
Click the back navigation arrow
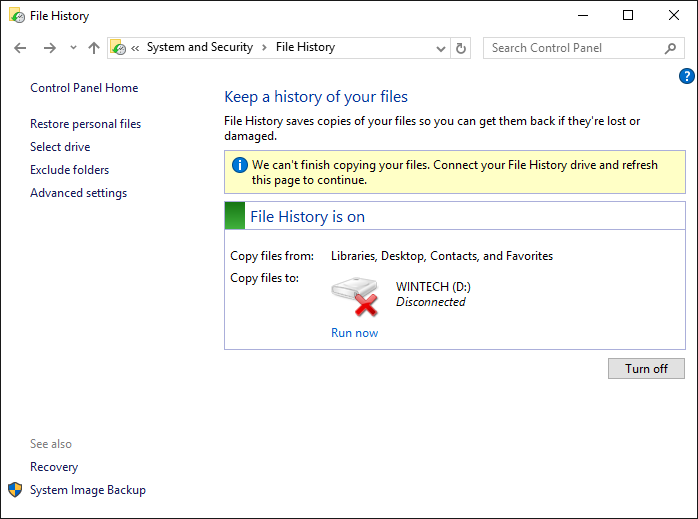click(x=20, y=48)
